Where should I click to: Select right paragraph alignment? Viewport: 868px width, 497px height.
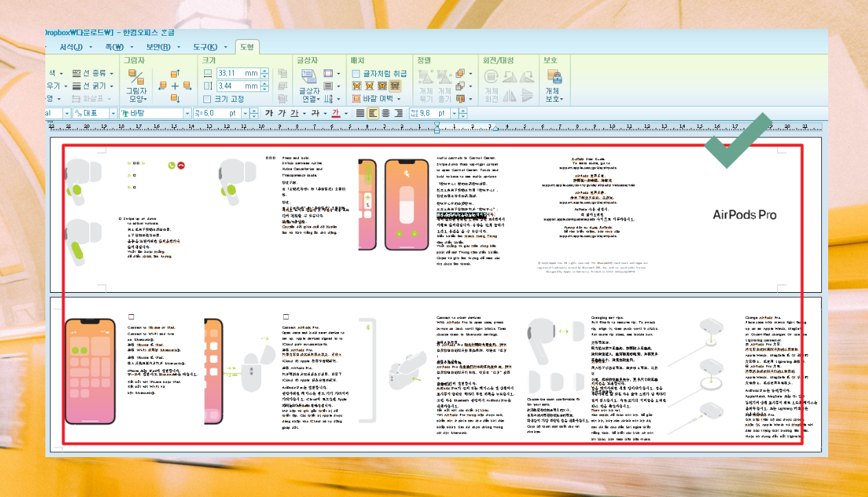point(399,113)
